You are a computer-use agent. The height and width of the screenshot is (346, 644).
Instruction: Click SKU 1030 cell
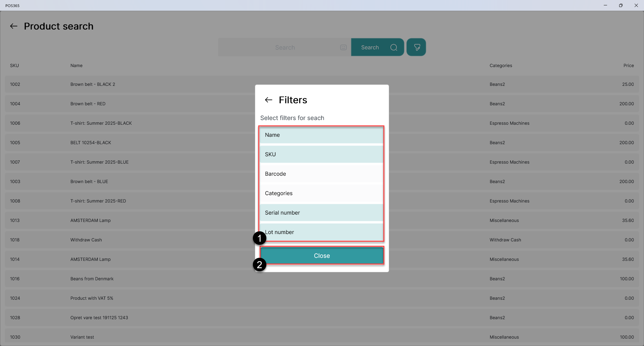tap(15, 337)
